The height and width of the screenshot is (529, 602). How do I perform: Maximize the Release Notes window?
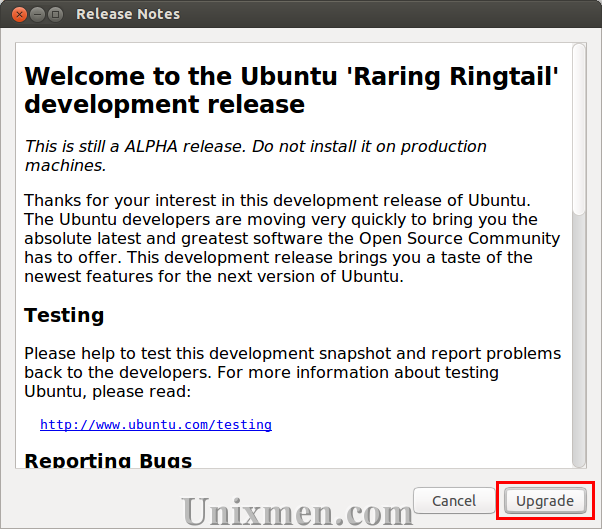pyautogui.click(x=56, y=15)
